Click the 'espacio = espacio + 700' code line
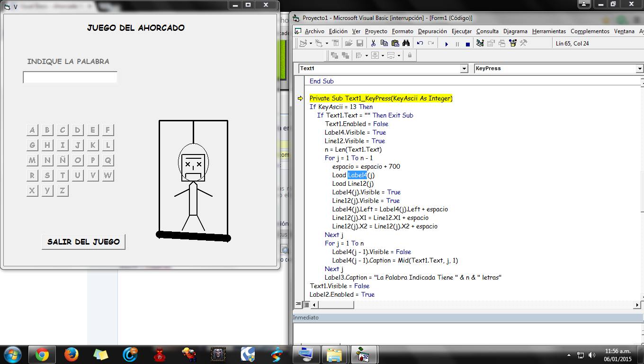This screenshot has width=644, height=364. [x=366, y=166]
